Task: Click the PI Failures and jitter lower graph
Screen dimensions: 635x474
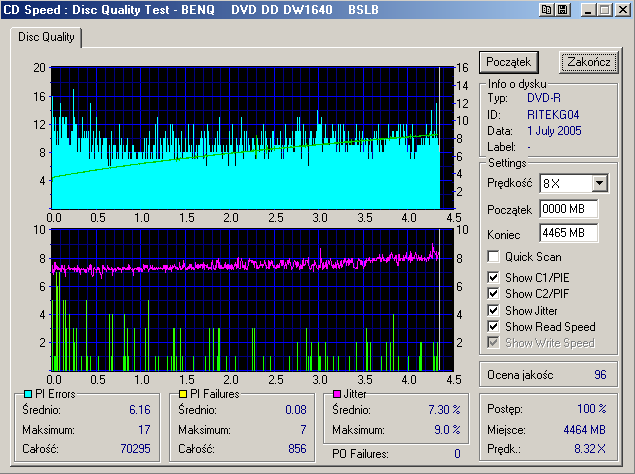Action: (x=252, y=300)
